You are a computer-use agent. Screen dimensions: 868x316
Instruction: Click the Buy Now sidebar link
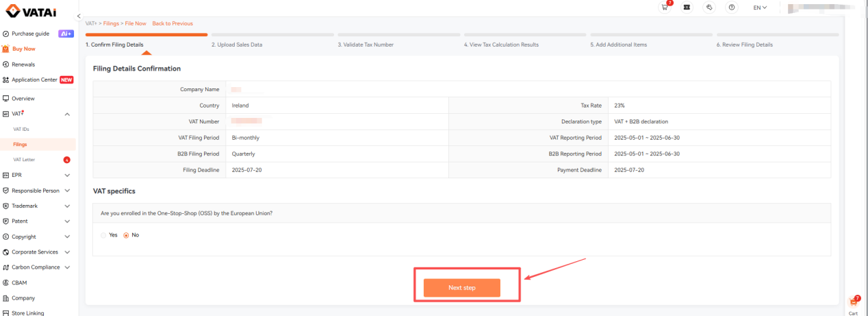(x=24, y=49)
